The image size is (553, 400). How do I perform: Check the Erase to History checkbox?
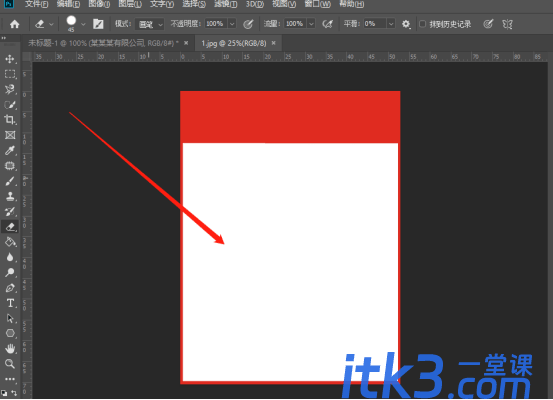coord(422,24)
